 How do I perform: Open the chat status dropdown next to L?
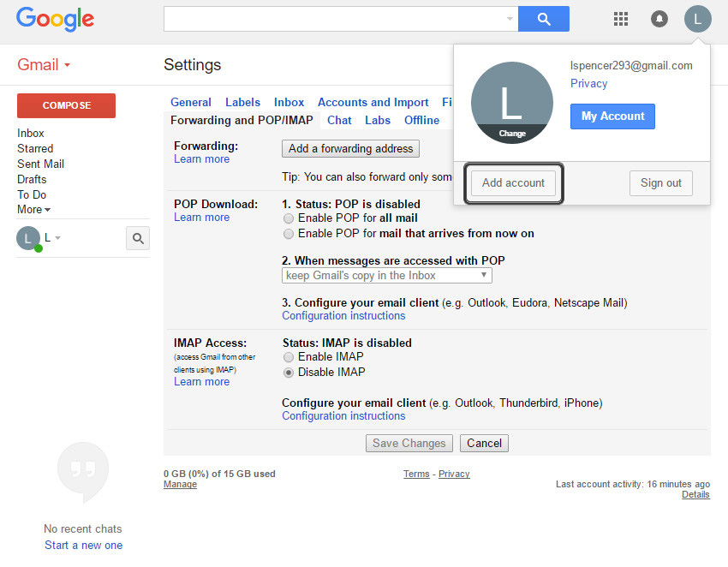point(57,238)
